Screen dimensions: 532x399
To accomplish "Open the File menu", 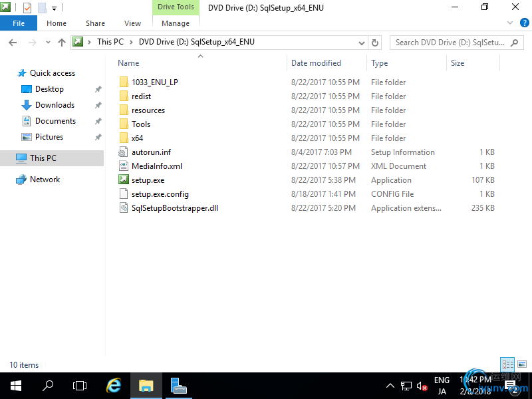I will (19, 23).
